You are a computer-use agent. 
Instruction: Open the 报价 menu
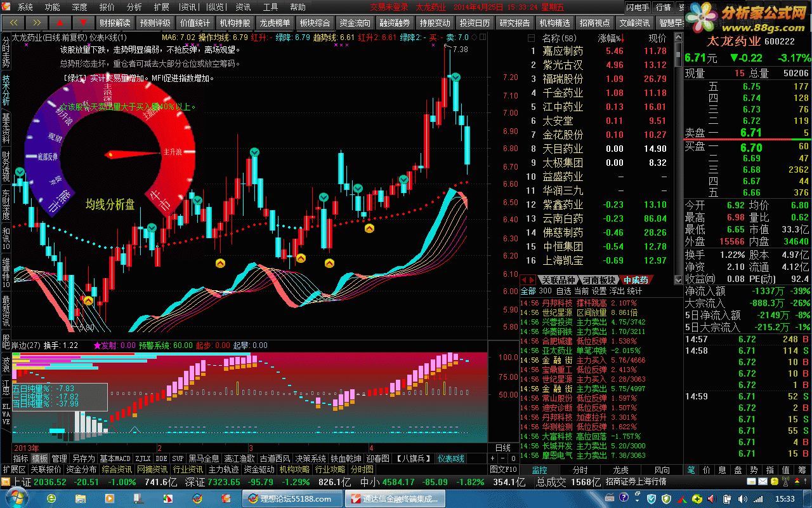tap(107, 7)
